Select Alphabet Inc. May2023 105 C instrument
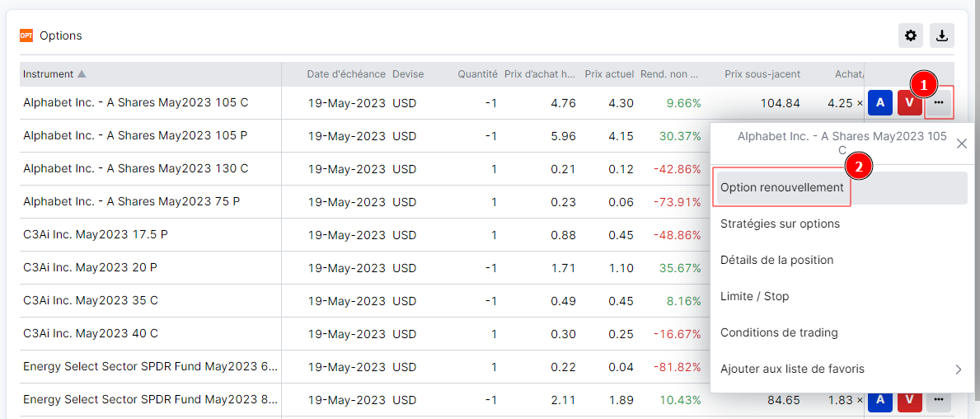This screenshot has width=980, height=419. [136, 102]
